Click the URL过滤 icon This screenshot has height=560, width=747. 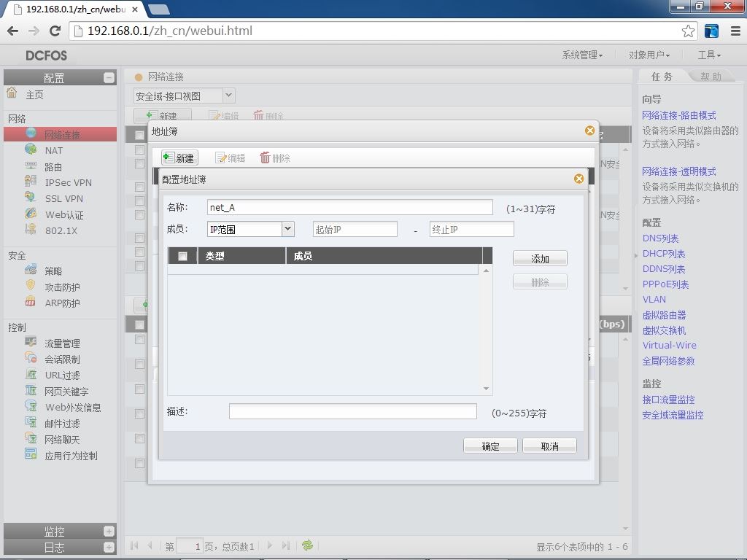pyautogui.click(x=31, y=374)
